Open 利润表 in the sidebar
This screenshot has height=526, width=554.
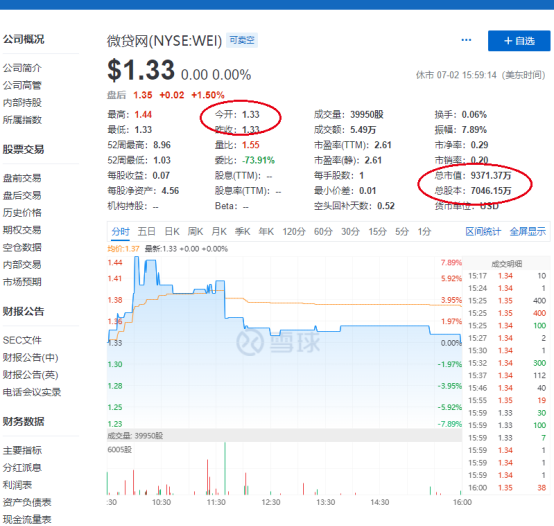click(x=17, y=485)
